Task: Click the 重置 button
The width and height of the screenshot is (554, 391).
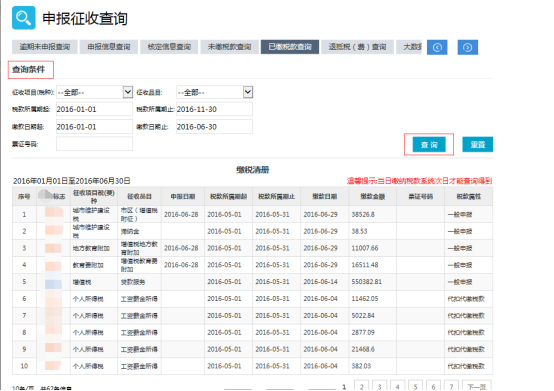Action: click(x=477, y=144)
